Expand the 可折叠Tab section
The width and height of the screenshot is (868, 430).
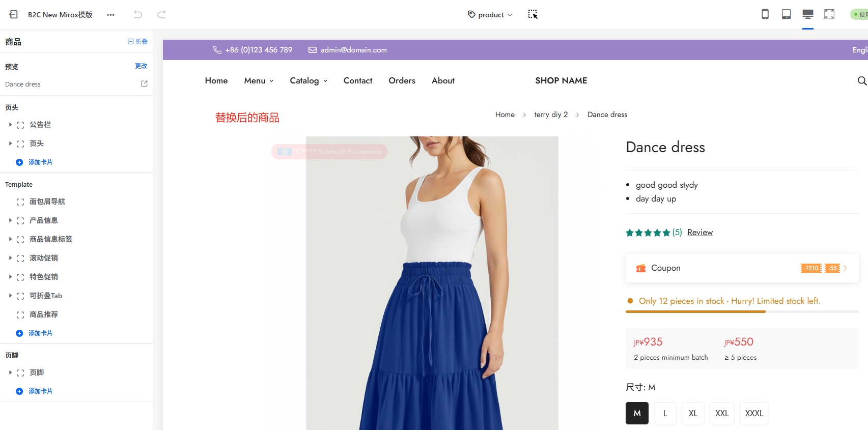[10, 296]
